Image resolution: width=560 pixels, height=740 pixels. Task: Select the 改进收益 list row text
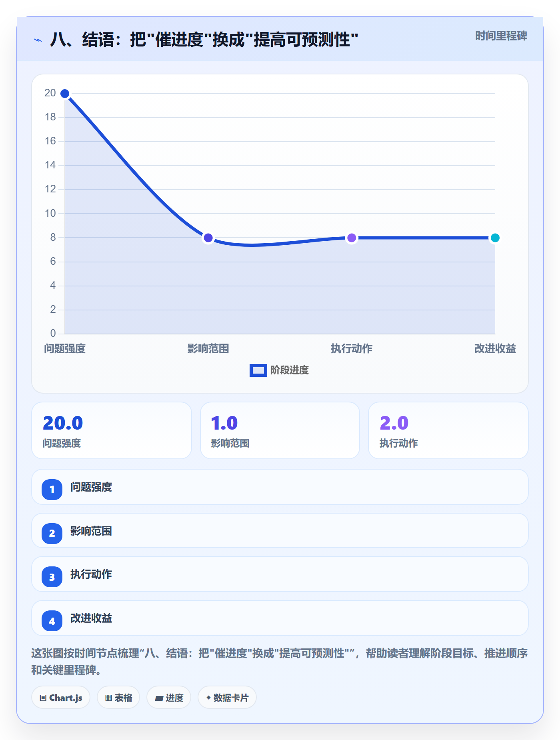[x=91, y=618]
